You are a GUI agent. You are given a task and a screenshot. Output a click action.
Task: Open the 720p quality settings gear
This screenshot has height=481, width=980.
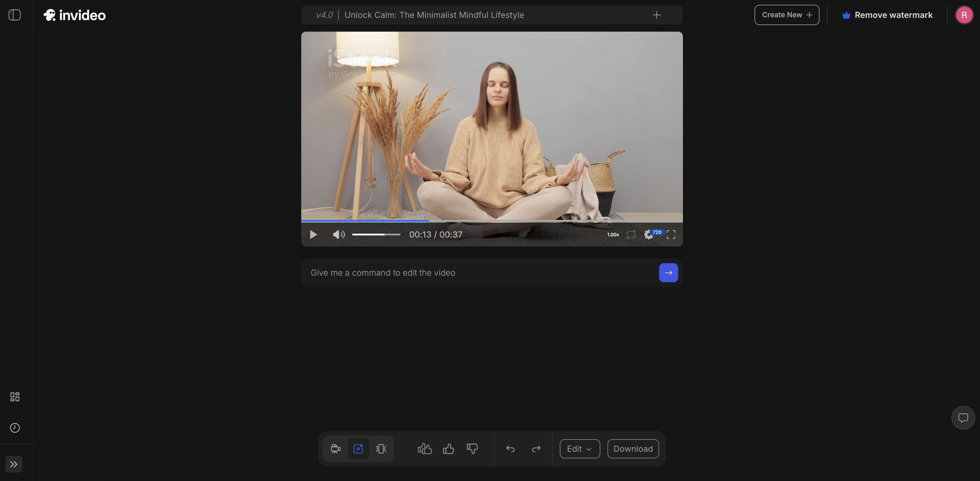point(649,235)
